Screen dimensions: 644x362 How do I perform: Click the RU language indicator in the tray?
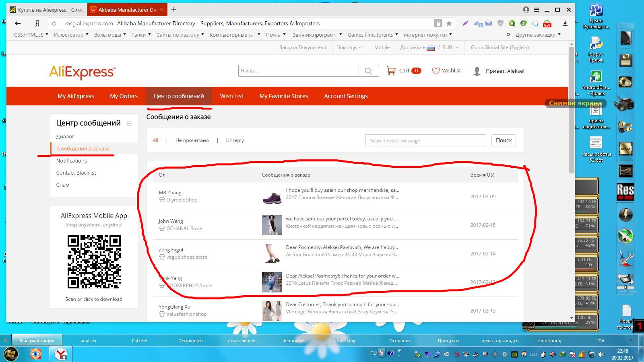pos(373,353)
